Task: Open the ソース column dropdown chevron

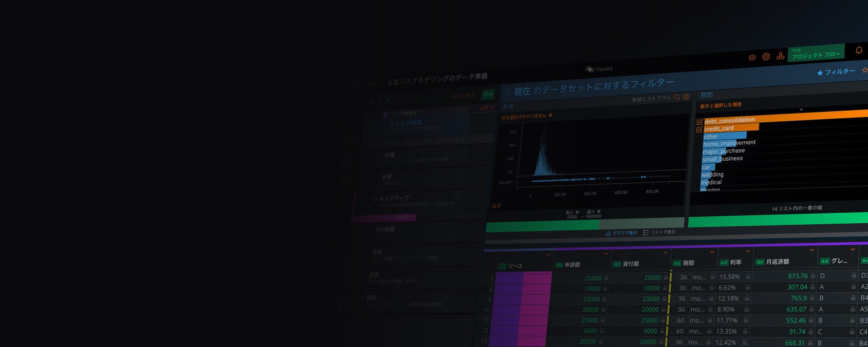Action: (548, 255)
